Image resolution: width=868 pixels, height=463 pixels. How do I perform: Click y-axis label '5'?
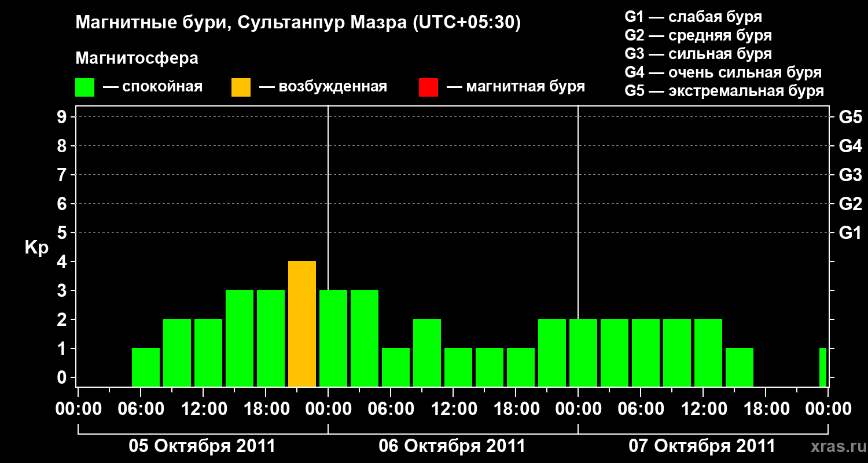(63, 233)
